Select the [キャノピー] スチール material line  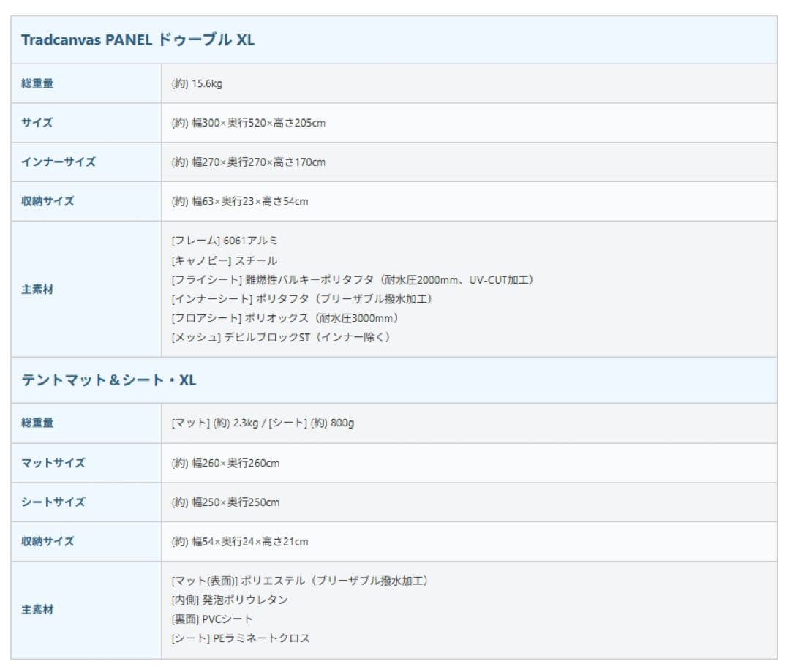tap(224, 260)
